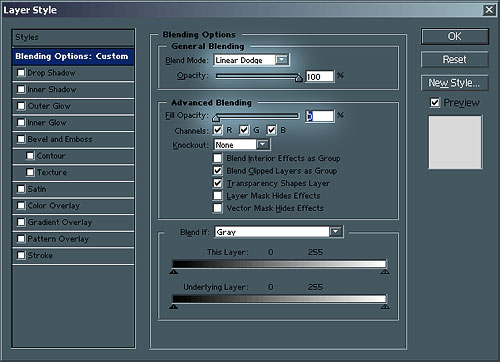
Task: Click the Reset button
Action: tap(455, 60)
